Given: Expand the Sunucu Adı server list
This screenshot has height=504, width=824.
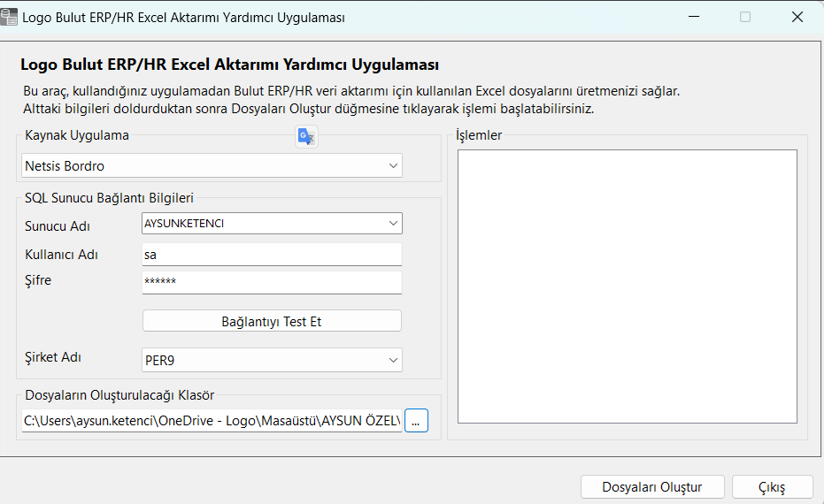Looking at the screenshot, I should pos(393,224).
